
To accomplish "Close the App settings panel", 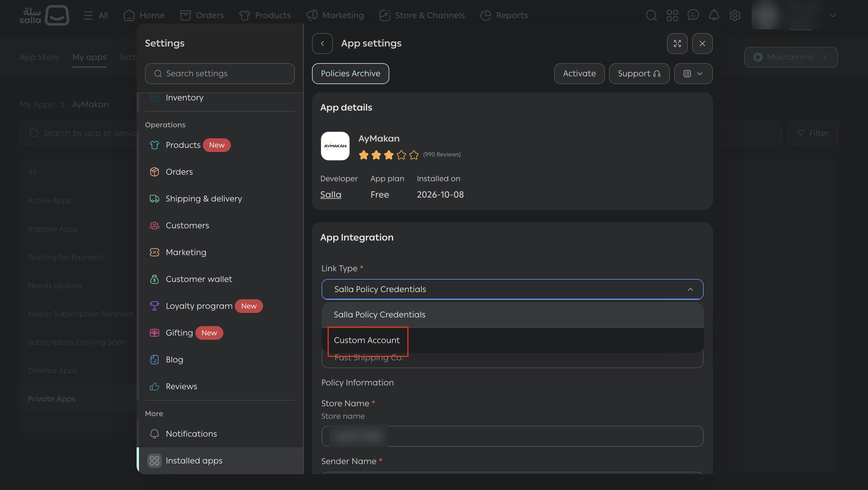I will tap(702, 44).
